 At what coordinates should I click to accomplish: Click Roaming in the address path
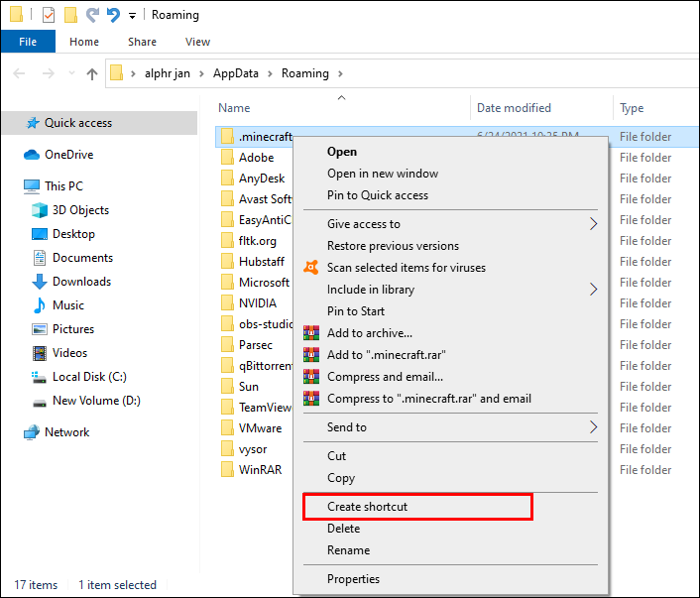[305, 73]
